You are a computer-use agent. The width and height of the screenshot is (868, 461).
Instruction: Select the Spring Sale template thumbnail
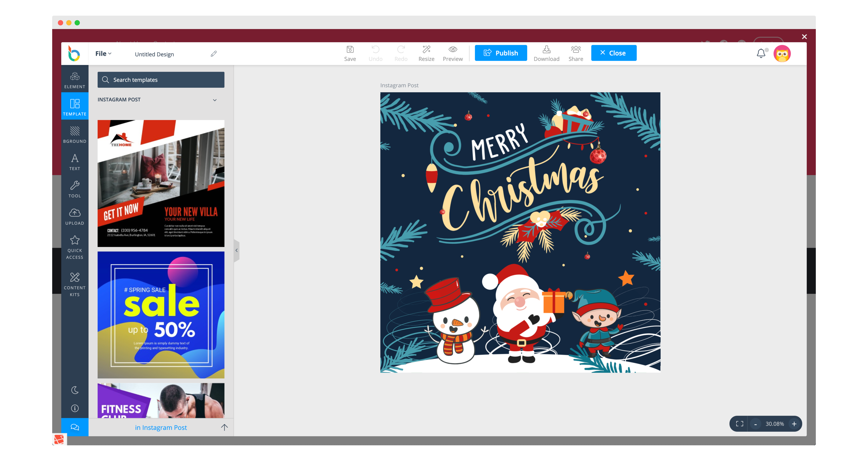pyautogui.click(x=161, y=315)
